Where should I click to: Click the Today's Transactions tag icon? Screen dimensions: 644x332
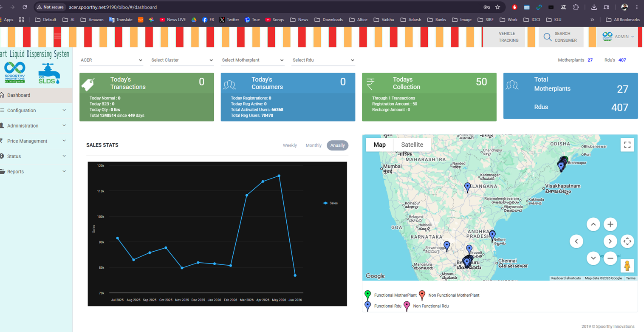click(x=88, y=85)
